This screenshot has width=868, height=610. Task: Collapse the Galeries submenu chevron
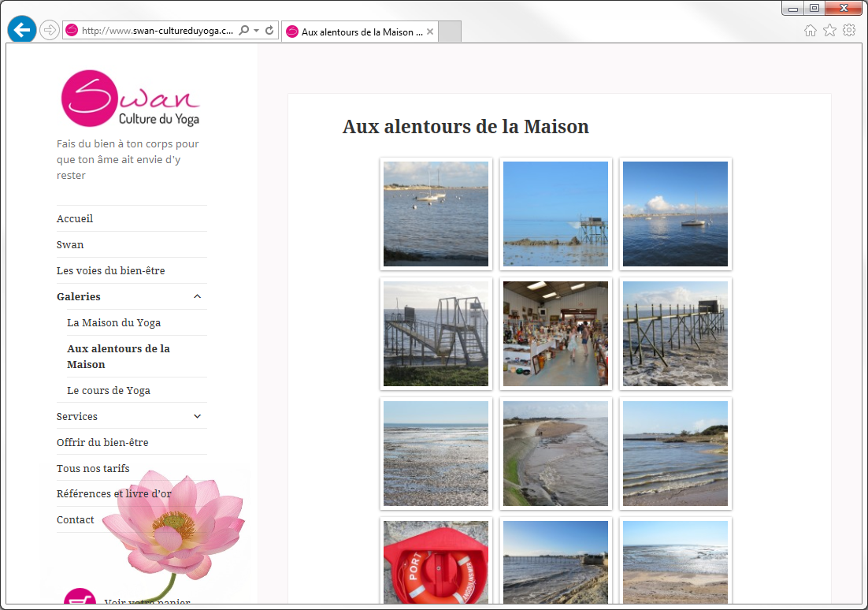coord(197,296)
